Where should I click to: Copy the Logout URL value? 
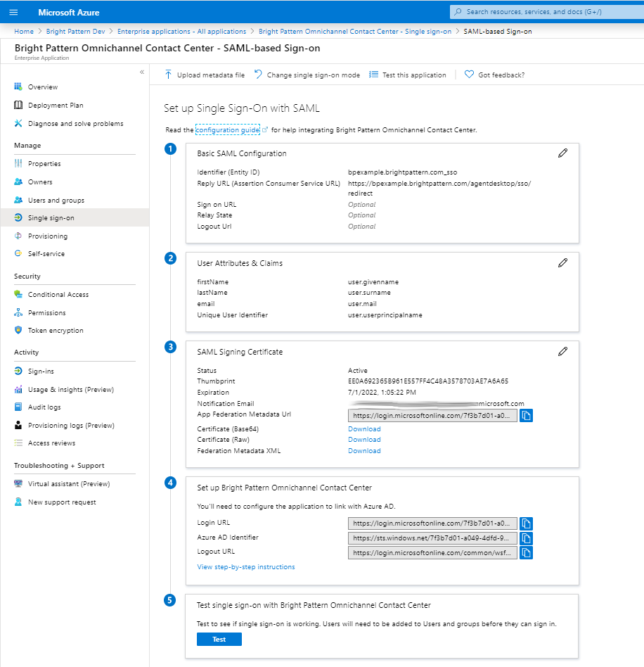[x=527, y=552]
